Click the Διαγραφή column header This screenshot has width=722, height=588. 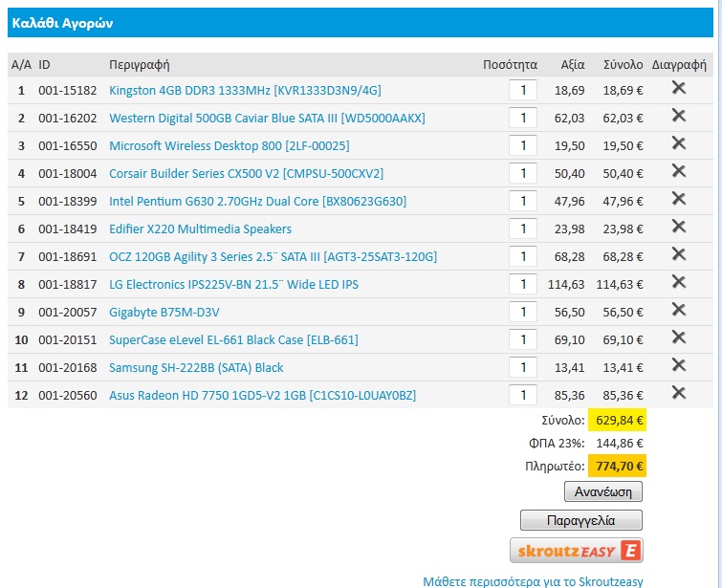click(x=679, y=65)
